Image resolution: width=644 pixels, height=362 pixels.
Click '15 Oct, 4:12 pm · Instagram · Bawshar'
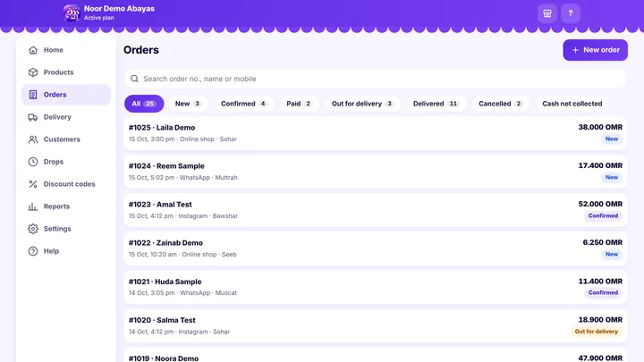(183, 216)
